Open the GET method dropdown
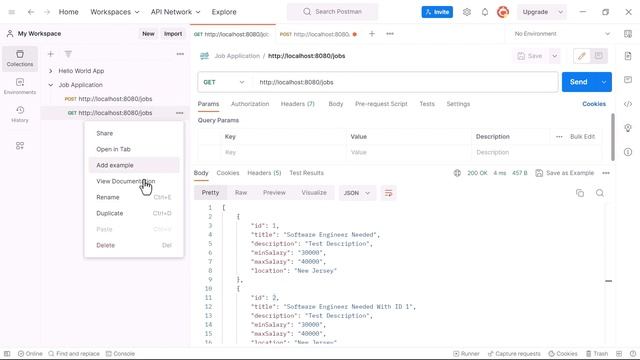The width and height of the screenshot is (640, 360). pos(224,82)
